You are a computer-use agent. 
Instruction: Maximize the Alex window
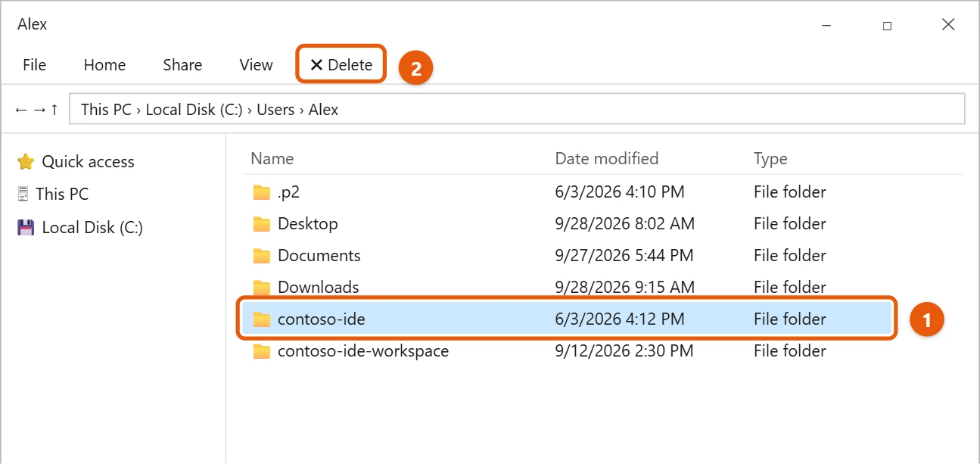(887, 25)
